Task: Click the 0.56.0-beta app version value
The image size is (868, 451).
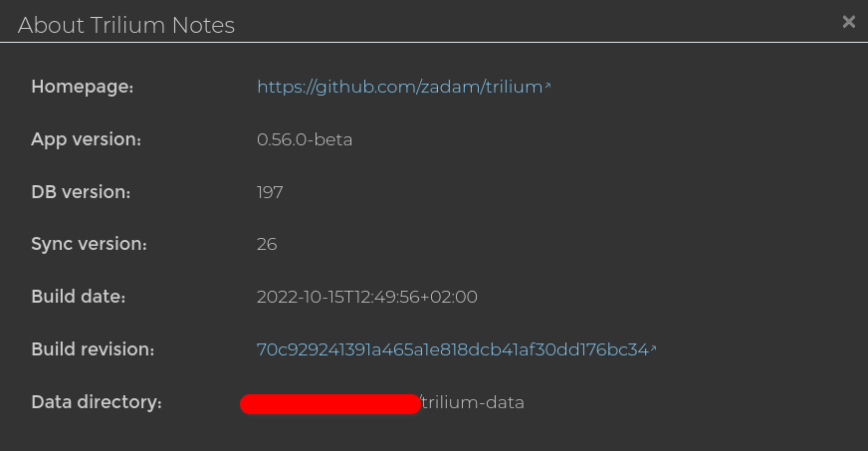Action: [x=305, y=139]
